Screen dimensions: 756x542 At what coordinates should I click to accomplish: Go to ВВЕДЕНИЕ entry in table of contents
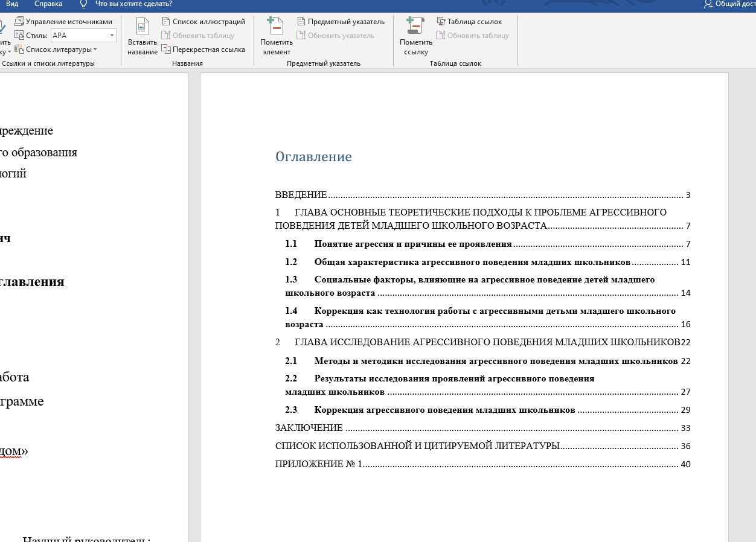click(x=301, y=195)
